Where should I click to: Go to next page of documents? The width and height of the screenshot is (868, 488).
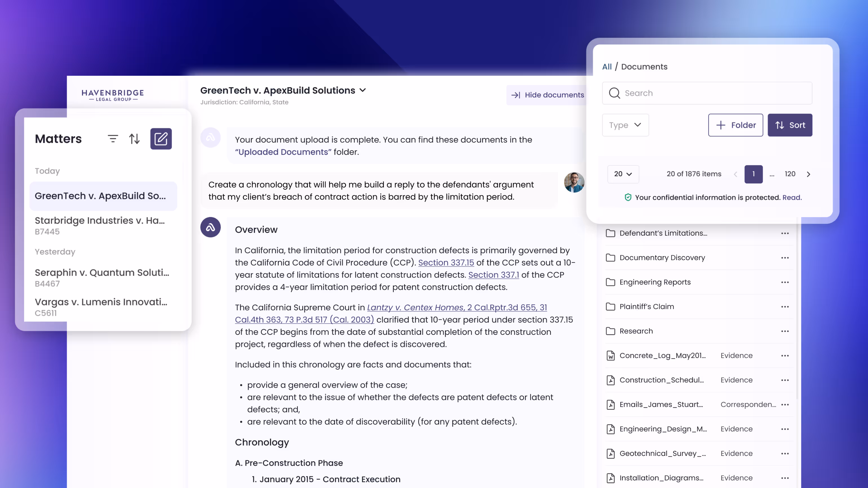point(808,174)
